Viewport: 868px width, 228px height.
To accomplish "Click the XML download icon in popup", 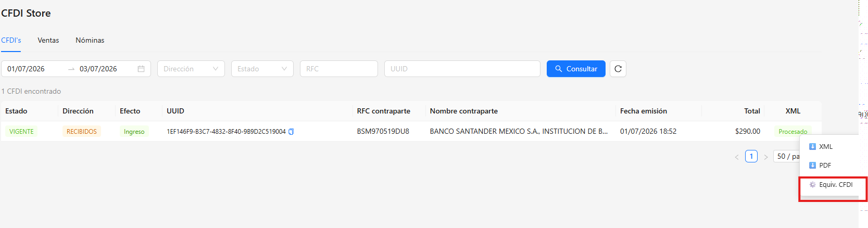I will pyautogui.click(x=812, y=147).
